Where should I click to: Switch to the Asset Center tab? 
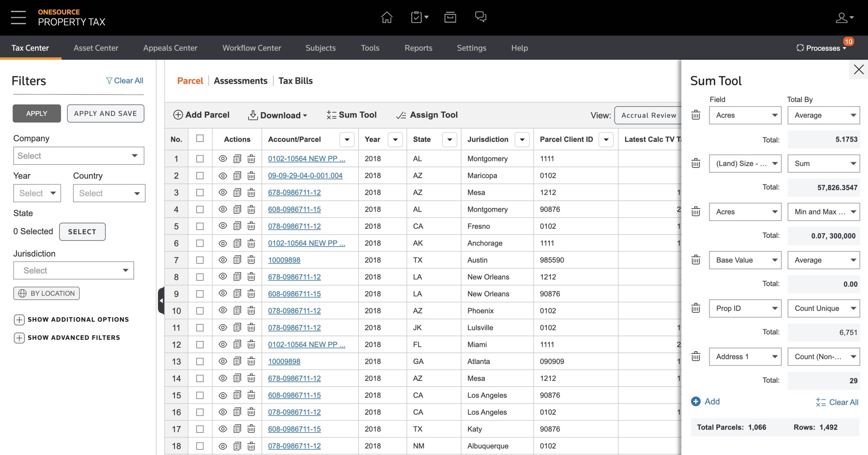tap(96, 48)
